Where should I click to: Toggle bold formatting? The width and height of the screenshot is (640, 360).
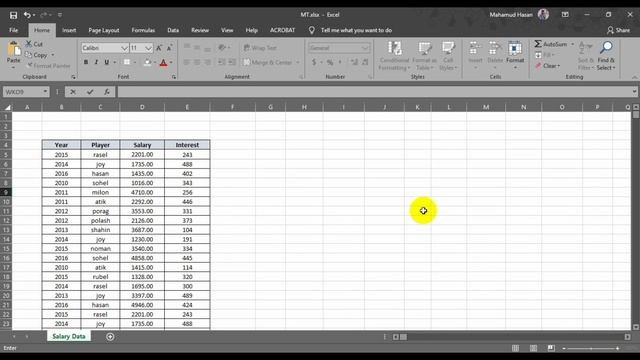click(86, 62)
